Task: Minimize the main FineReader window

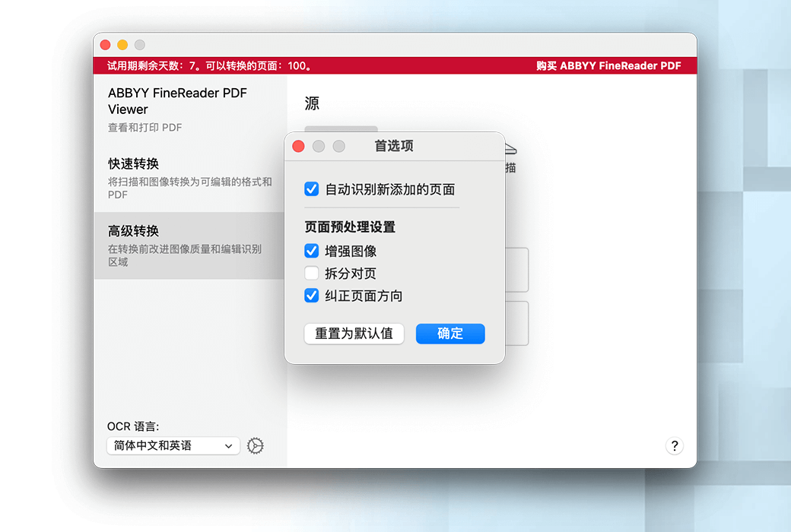Action: point(122,45)
